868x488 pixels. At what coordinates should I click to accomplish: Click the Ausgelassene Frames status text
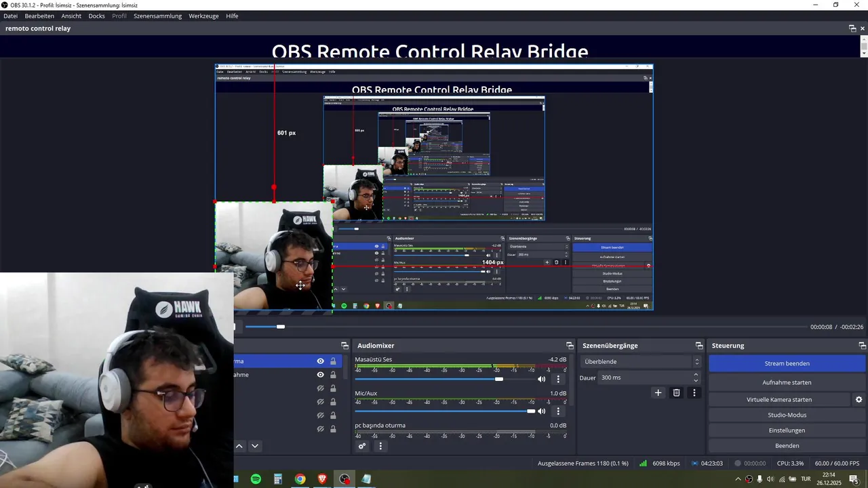click(583, 464)
